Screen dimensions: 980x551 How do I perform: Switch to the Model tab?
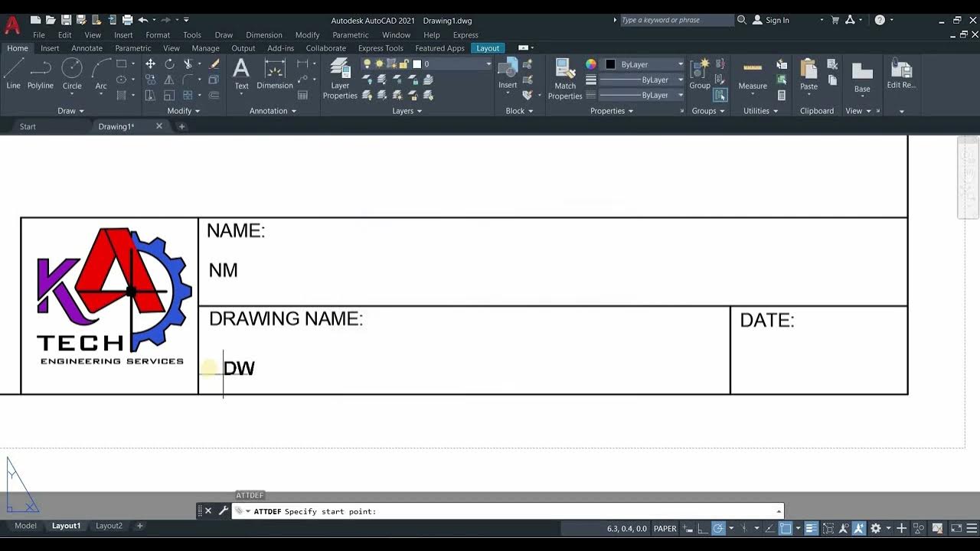click(x=25, y=526)
